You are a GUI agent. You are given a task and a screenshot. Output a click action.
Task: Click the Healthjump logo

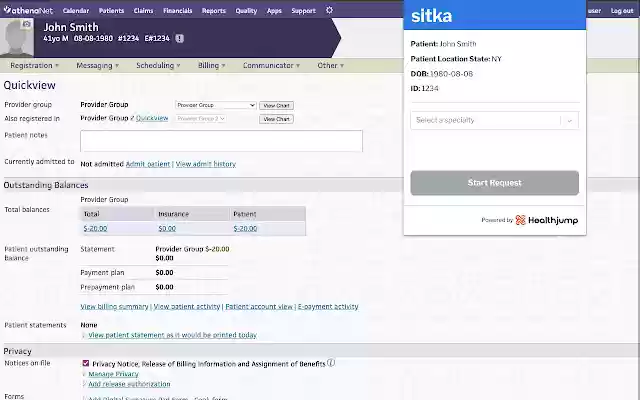(547, 220)
